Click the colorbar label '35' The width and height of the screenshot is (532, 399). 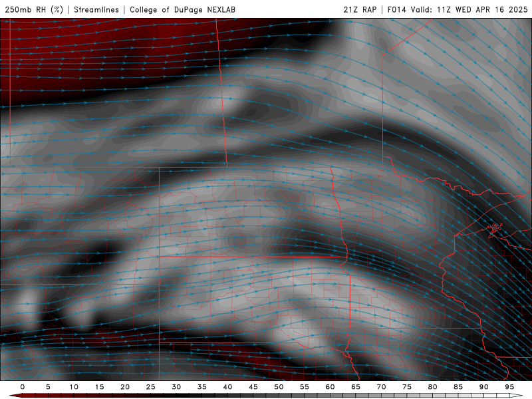202,387
